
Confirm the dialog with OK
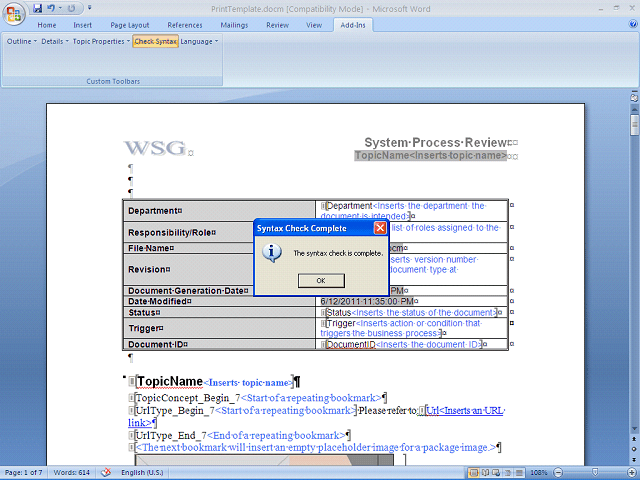[x=321, y=281]
